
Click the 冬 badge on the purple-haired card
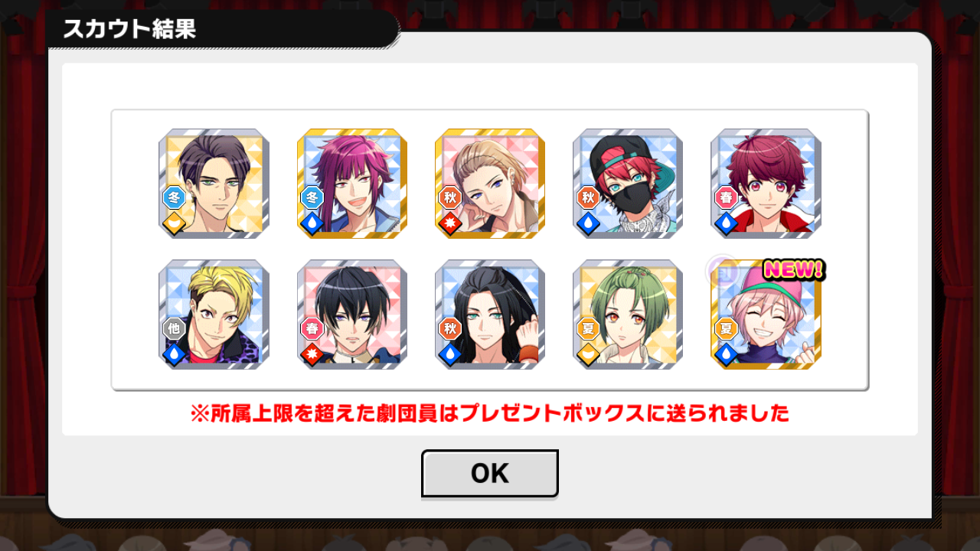click(x=312, y=197)
